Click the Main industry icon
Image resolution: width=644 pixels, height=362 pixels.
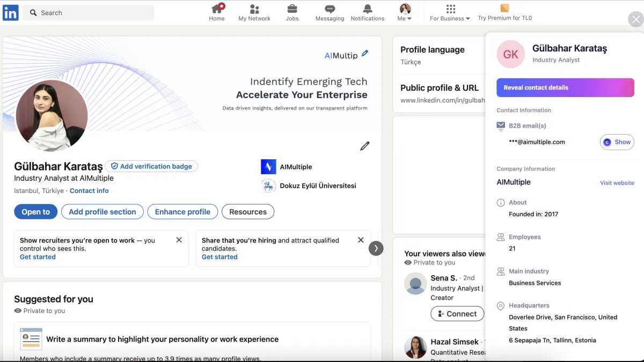coord(501,271)
